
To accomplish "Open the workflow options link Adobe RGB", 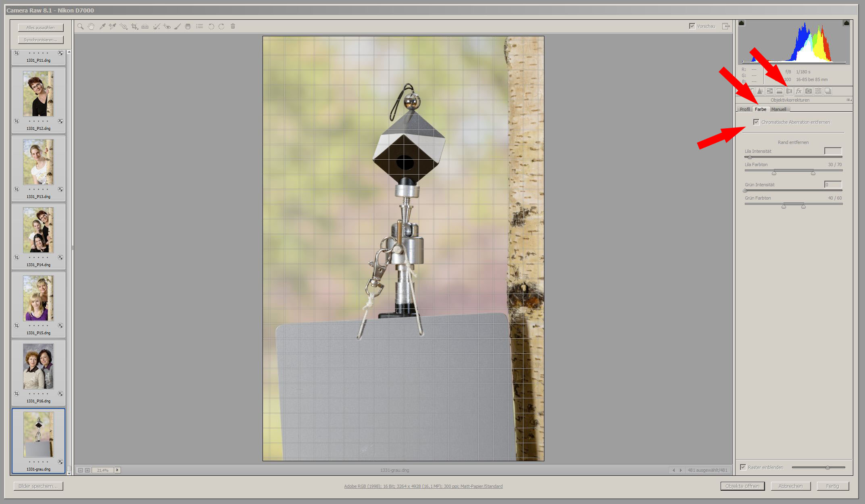I will [x=423, y=486].
